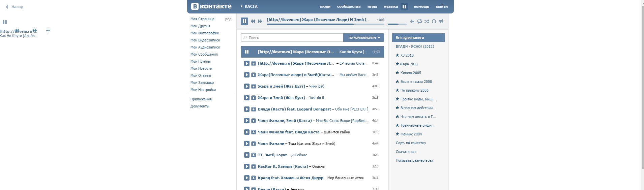644x190 pixels.
Task: Play Жара и Змей – Чики раб
Action: (x=247, y=86)
